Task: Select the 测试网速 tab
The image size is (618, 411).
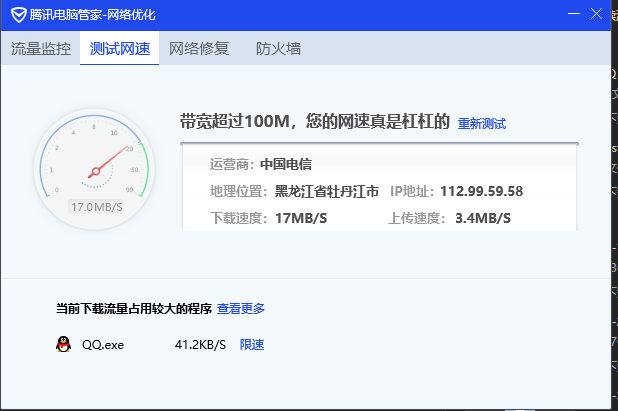Action: pos(119,48)
